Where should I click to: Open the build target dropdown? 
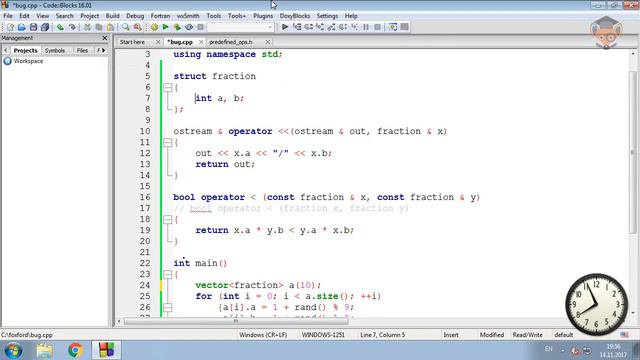[270, 27]
